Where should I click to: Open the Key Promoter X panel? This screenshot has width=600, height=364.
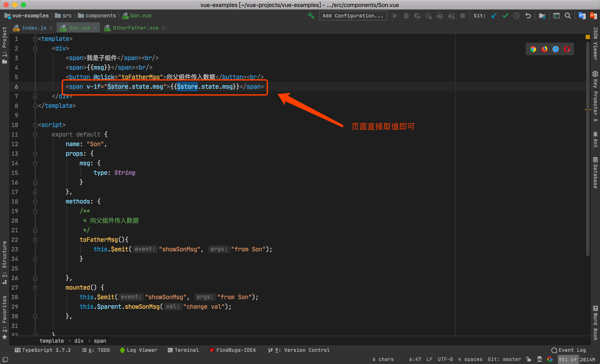tap(595, 97)
